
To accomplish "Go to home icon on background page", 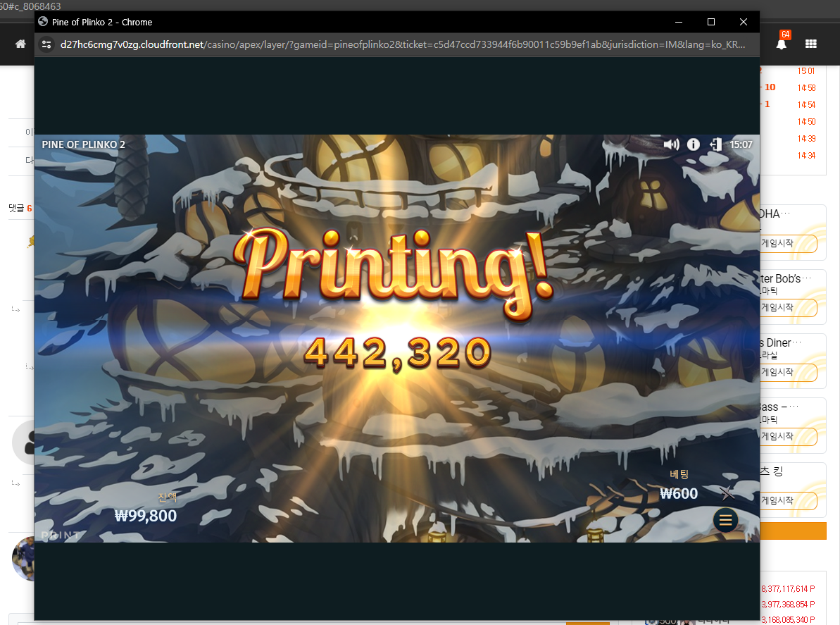I will pos(20,44).
